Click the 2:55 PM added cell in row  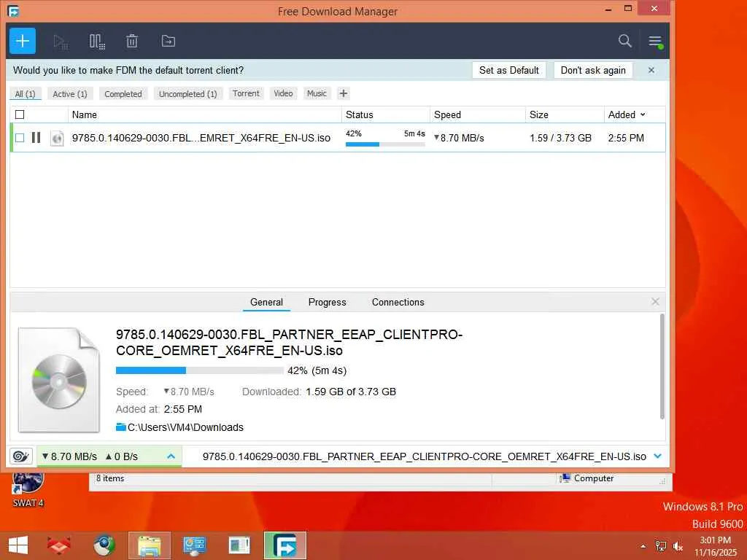(626, 138)
